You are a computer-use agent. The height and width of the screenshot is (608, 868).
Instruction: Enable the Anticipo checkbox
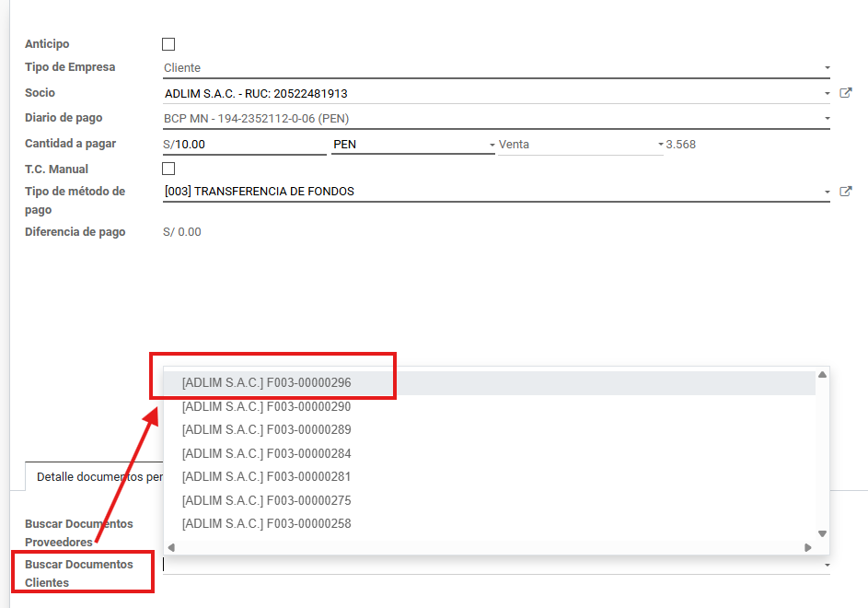click(x=168, y=44)
